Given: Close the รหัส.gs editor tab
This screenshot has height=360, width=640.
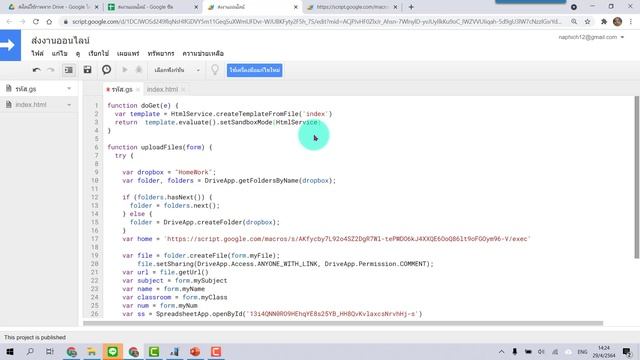Looking at the screenshot, I should pyautogui.click(x=138, y=89).
